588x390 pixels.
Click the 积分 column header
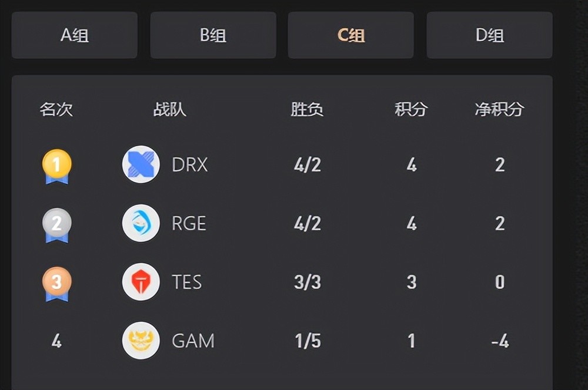[x=412, y=109]
